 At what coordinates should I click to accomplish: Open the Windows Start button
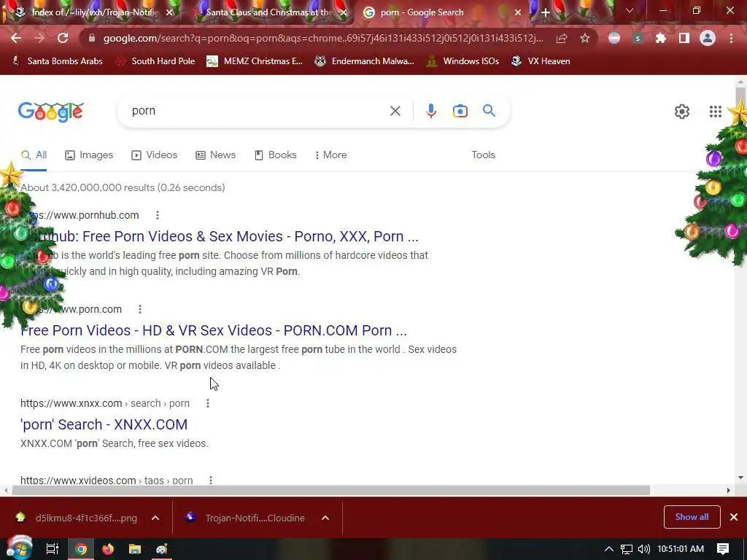pos(20,548)
